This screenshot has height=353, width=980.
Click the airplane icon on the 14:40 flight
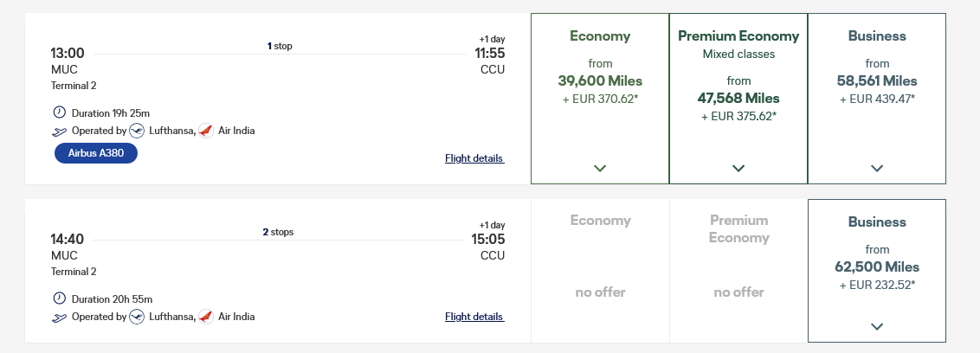coord(60,318)
